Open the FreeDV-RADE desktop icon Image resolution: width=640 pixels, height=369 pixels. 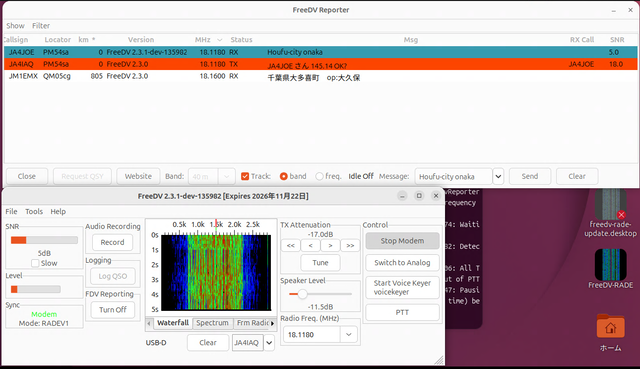point(610,268)
